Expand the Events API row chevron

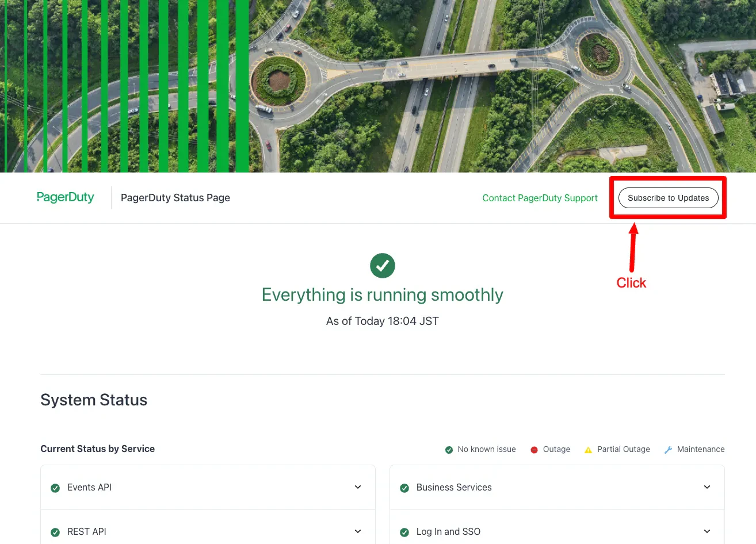[x=358, y=487]
